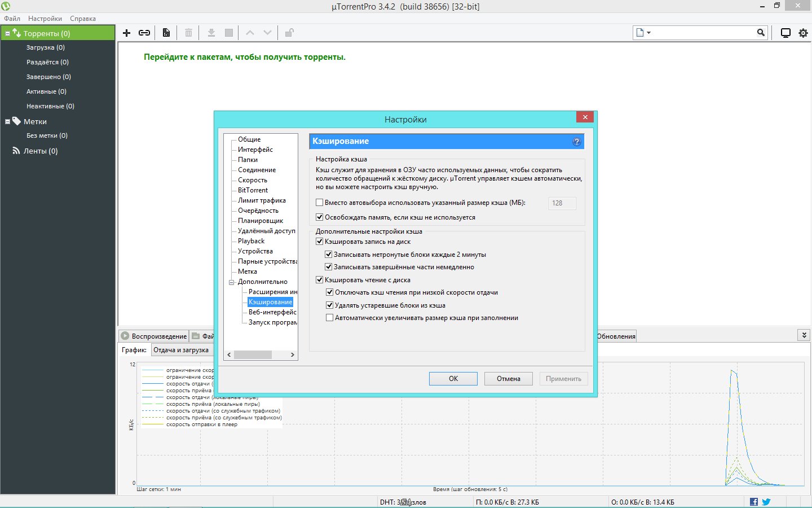Click the Применить button

(x=563, y=379)
